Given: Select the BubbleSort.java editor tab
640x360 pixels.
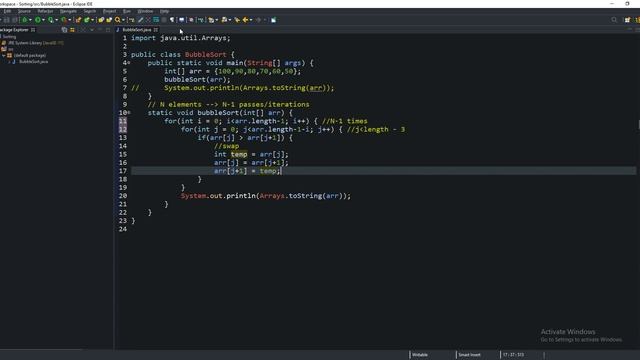Looking at the screenshot, I should point(137,30).
